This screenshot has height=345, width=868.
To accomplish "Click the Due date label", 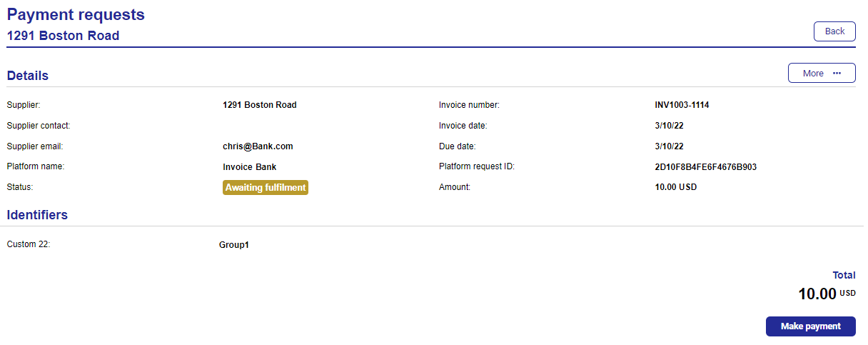I will click(457, 146).
